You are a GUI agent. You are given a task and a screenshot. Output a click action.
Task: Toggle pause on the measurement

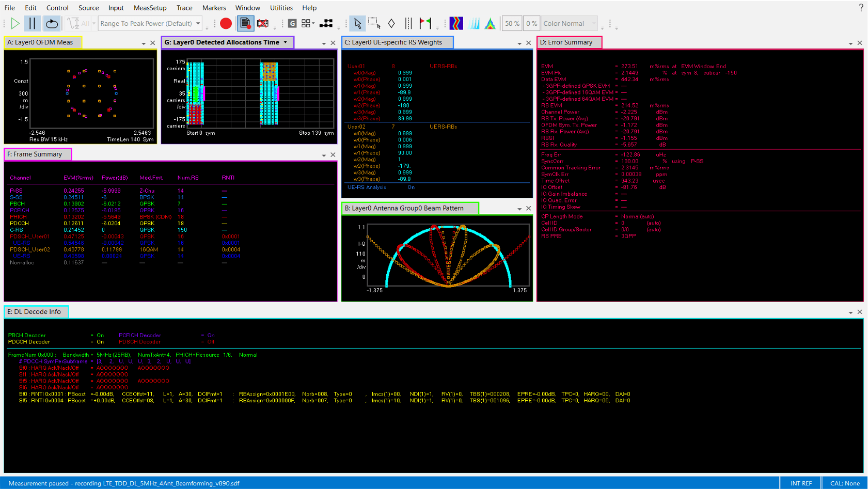32,23
